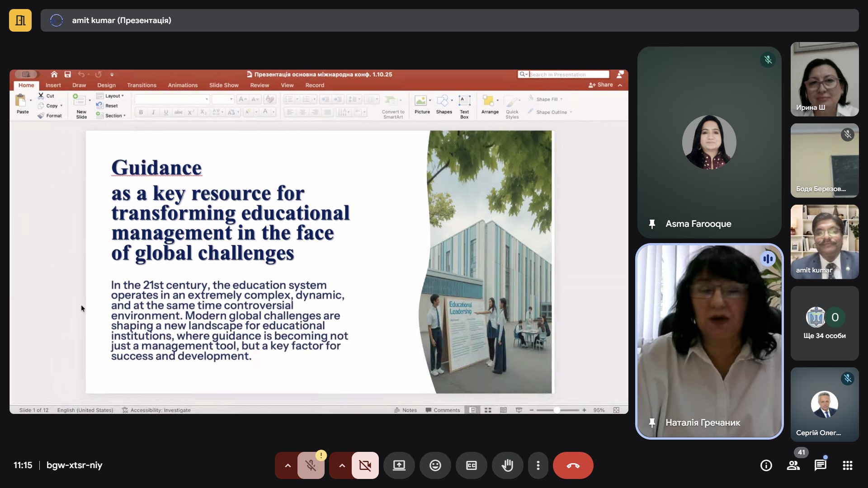The image size is (868, 488).
Task: Open the emoji reactions picker
Action: pyautogui.click(x=435, y=465)
